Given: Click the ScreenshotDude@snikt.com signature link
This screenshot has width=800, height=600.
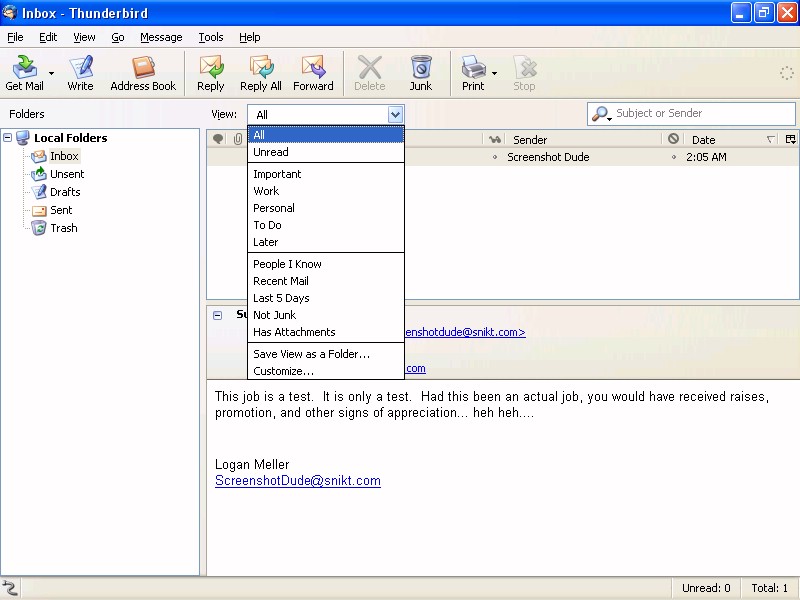Looking at the screenshot, I should 298,481.
